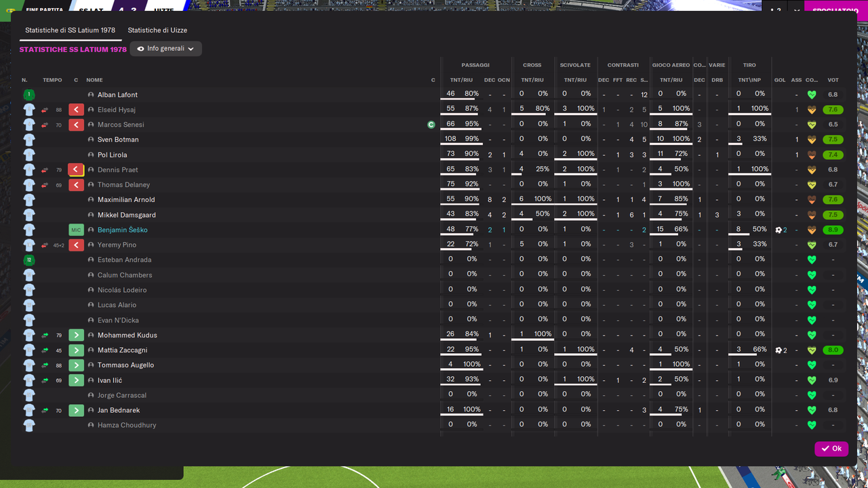Click the 7.6 rating badge for Maximilian Arnold
This screenshot has height=488, width=868.
tap(833, 200)
